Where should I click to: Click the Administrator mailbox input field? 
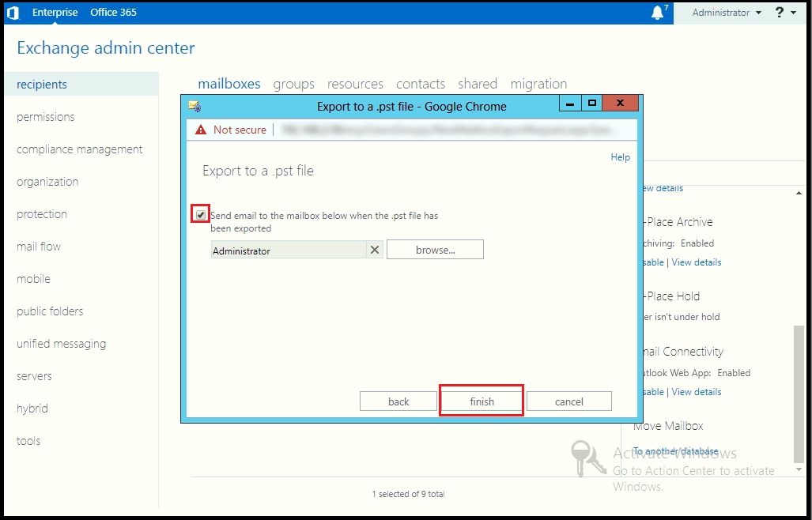[x=289, y=251]
